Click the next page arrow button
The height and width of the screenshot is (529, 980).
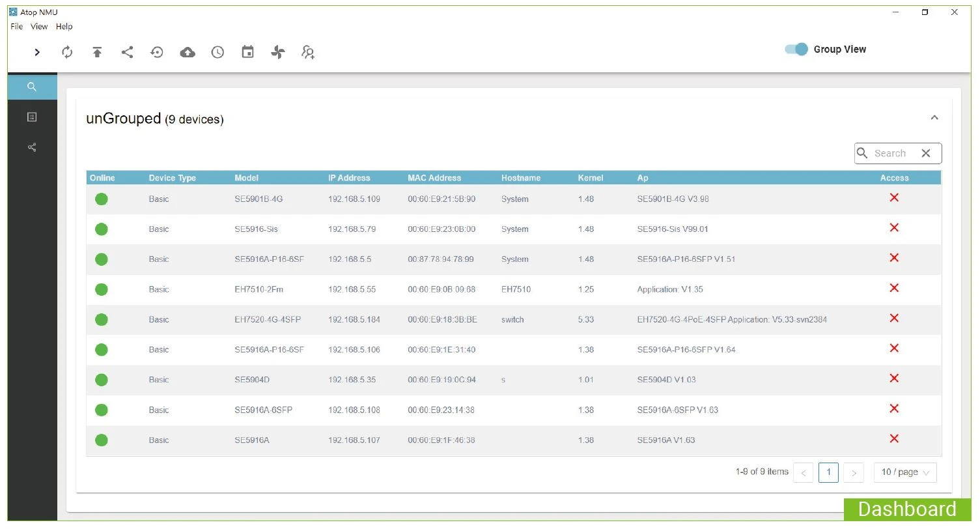point(854,473)
